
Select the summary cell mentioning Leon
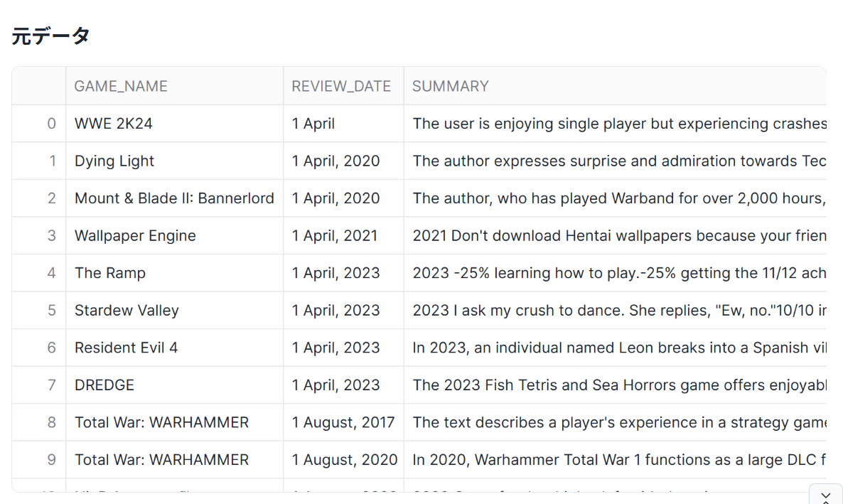[x=618, y=348]
